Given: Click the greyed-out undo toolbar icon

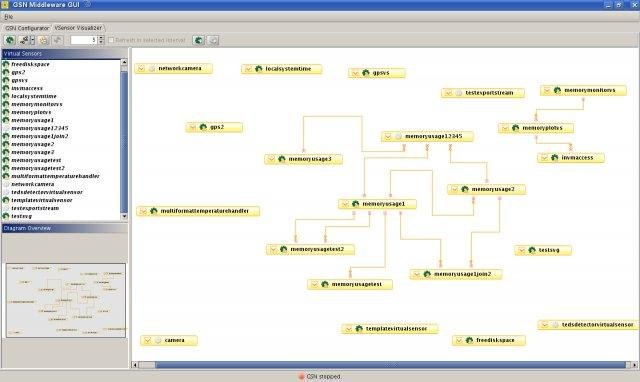Looking at the screenshot, I should click(57, 40).
